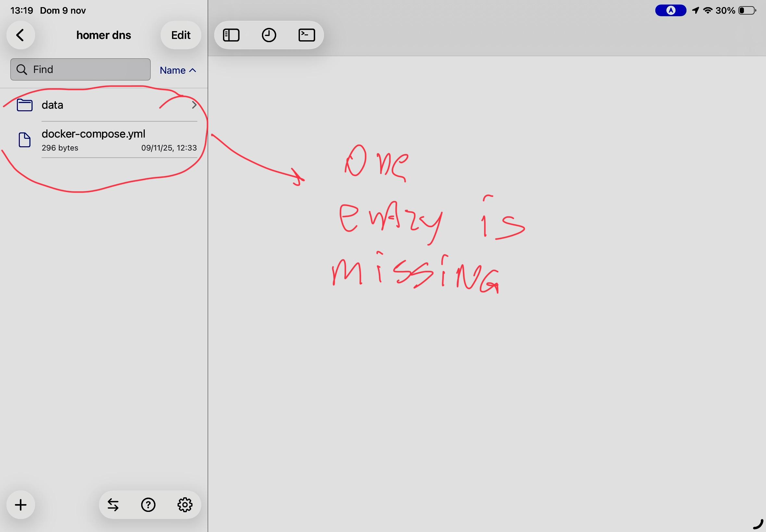Click the data folder icon
766x532 pixels.
[x=24, y=105]
